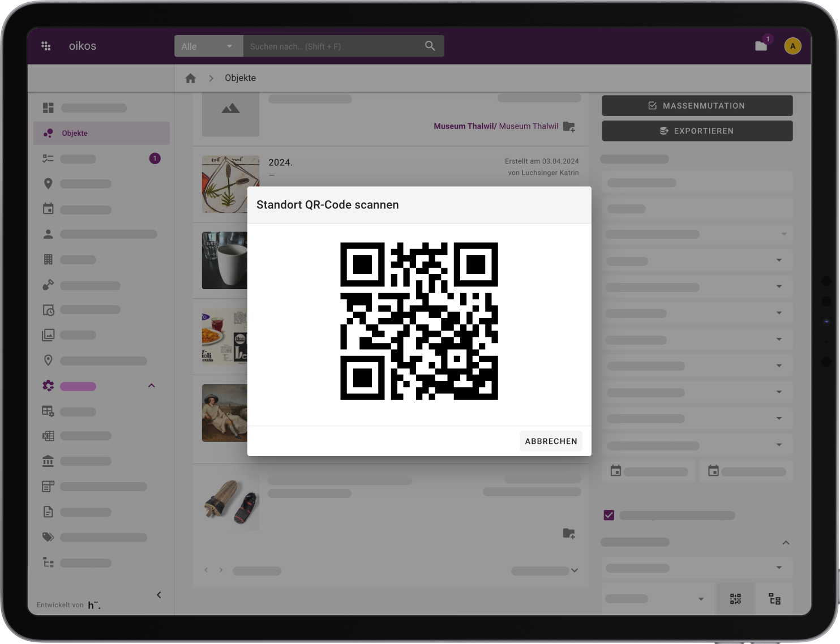This screenshot has width=840, height=644.
Task: Go to next page of object list
Action: [x=221, y=570]
